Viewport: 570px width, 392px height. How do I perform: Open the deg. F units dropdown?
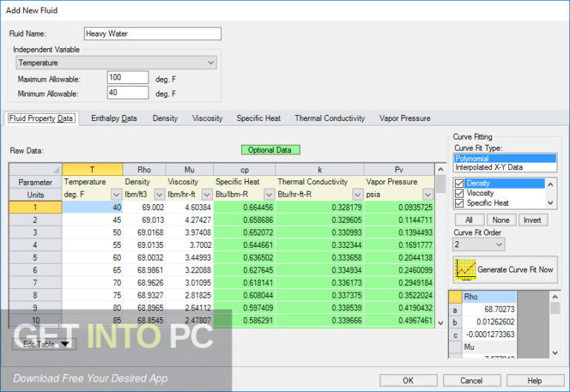[117, 195]
